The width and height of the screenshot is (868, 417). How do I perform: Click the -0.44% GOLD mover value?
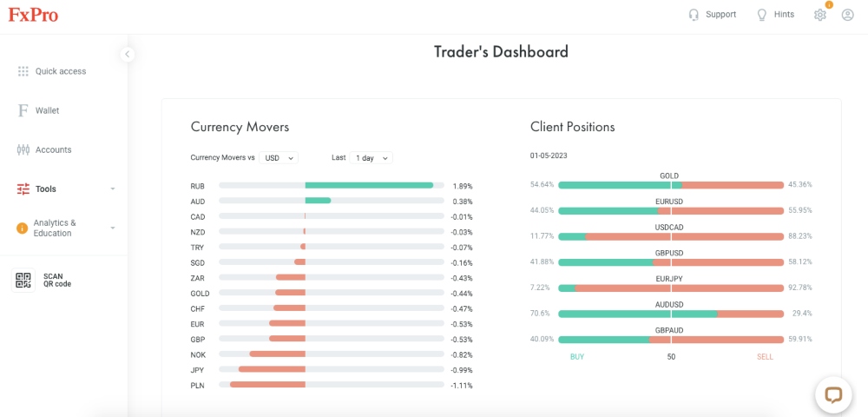(462, 294)
